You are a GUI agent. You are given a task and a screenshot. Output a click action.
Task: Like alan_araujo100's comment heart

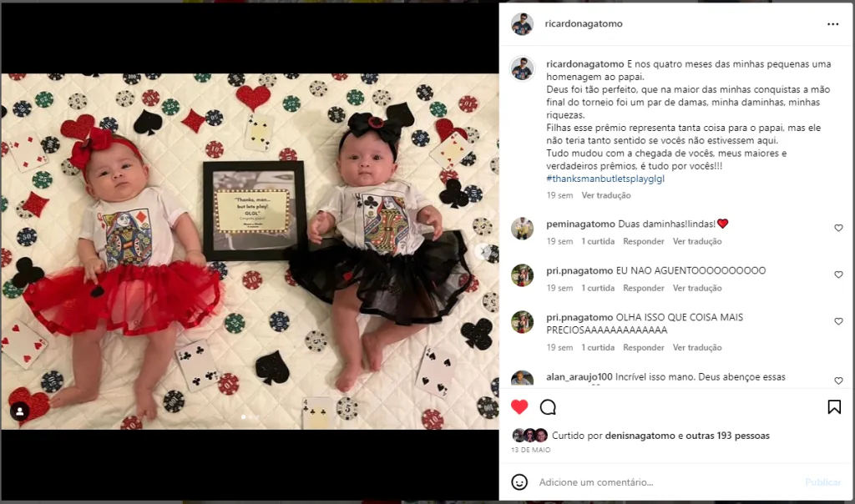[838, 381]
